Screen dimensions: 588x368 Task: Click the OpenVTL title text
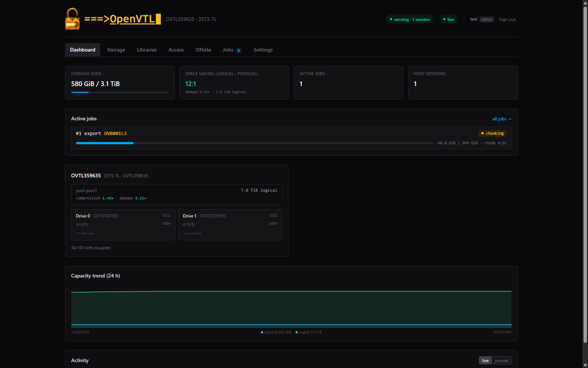pyautogui.click(x=122, y=19)
